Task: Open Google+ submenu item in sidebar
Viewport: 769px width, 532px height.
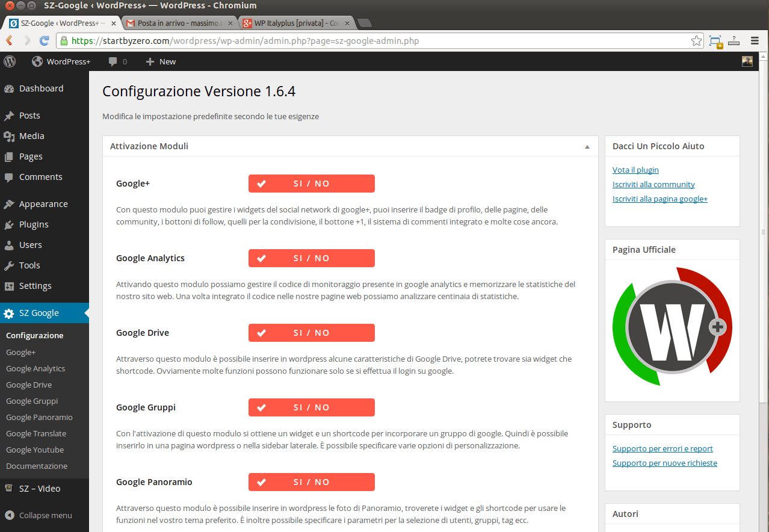Action: (x=21, y=353)
